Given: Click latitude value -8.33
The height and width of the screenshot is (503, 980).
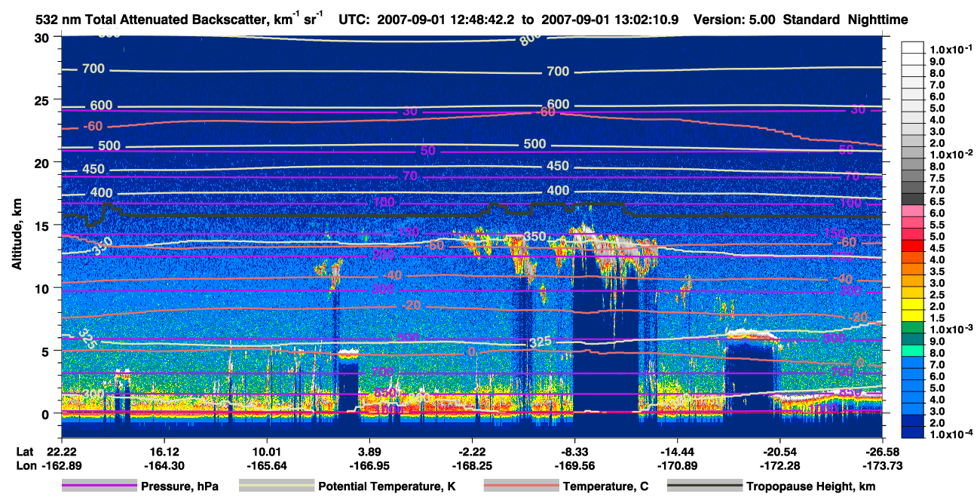Looking at the screenshot, I should (574, 450).
